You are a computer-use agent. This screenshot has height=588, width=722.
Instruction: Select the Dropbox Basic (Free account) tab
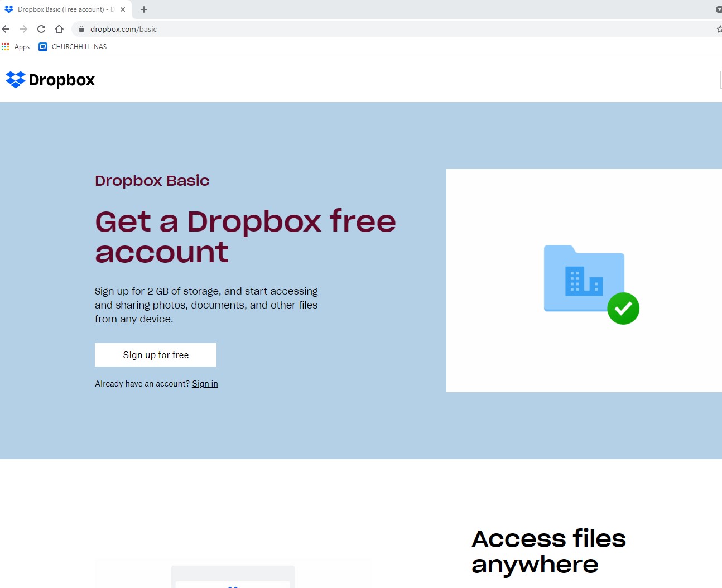tap(65, 9)
